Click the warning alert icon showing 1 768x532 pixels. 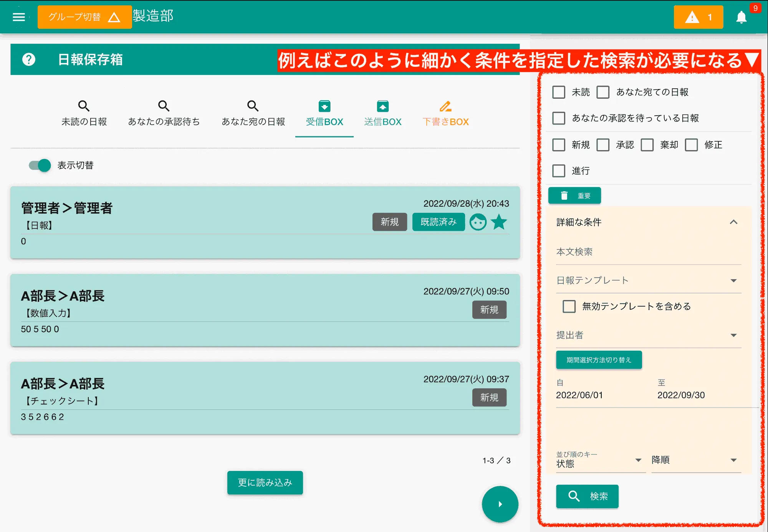(698, 17)
